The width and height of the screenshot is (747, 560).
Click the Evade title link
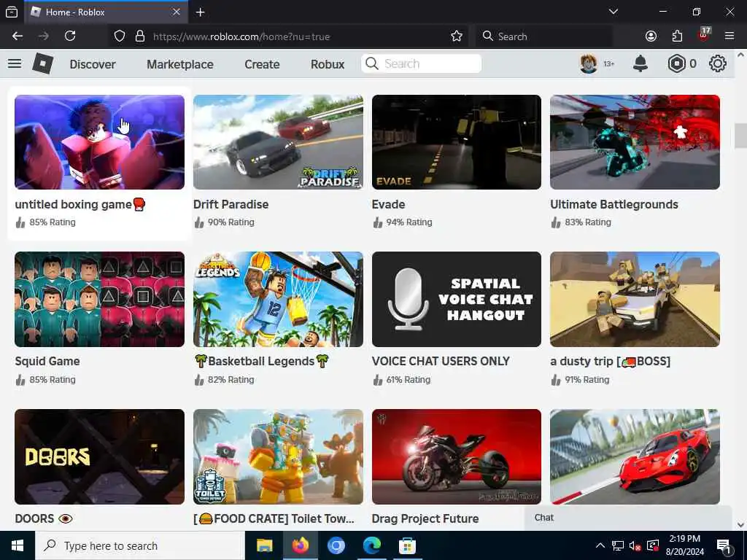point(389,204)
